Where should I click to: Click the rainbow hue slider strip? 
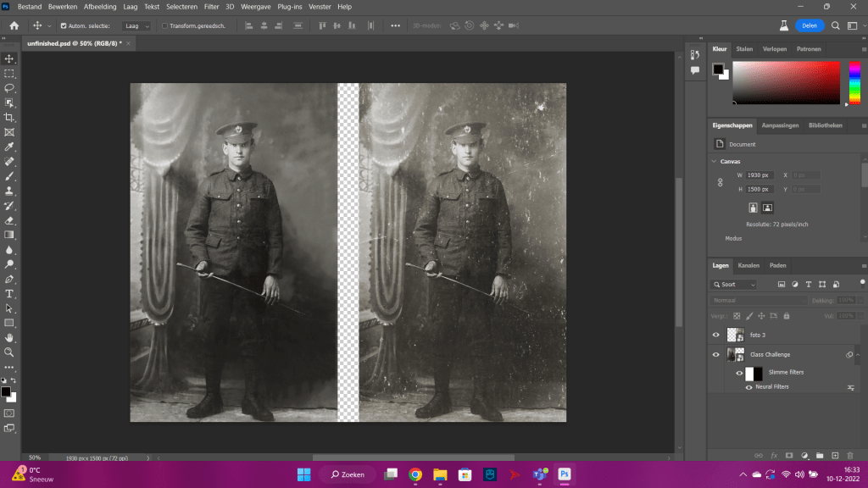coord(854,83)
